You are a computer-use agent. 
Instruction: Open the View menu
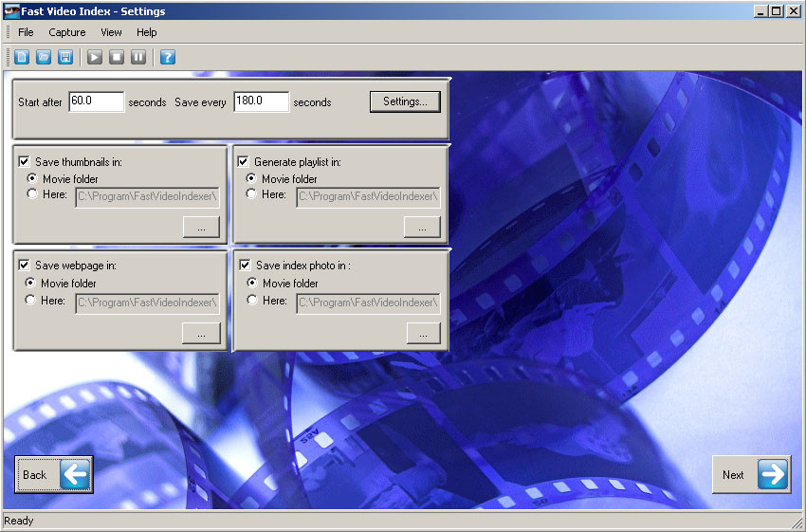click(x=111, y=32)
